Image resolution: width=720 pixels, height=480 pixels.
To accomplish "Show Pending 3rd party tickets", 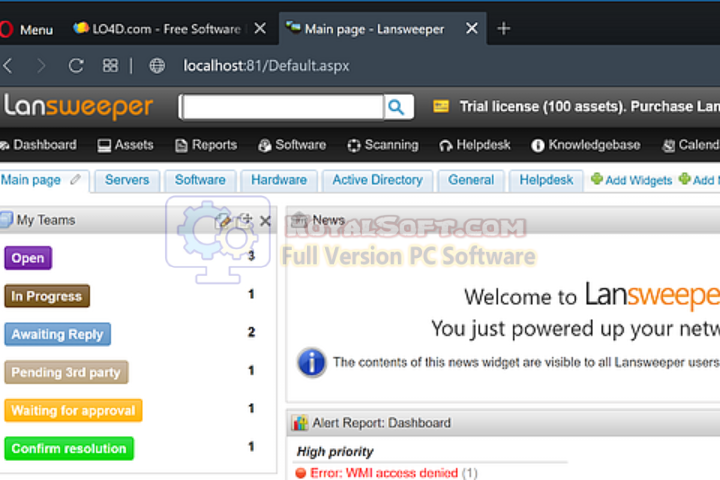I will [x=66, y=373].
